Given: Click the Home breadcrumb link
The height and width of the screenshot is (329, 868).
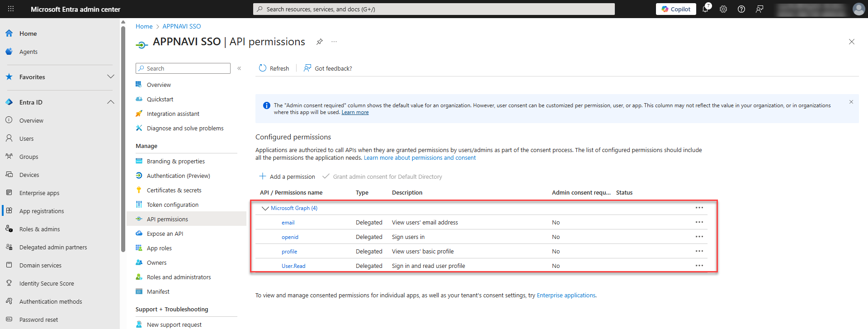Looking at the screenshot, I should (x=144, y=26).
